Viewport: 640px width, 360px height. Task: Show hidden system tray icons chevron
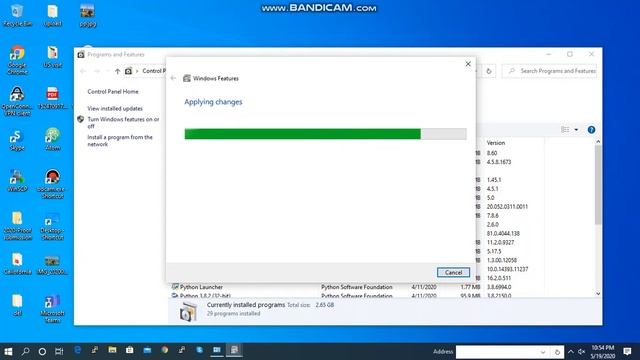tap(571, 351)
